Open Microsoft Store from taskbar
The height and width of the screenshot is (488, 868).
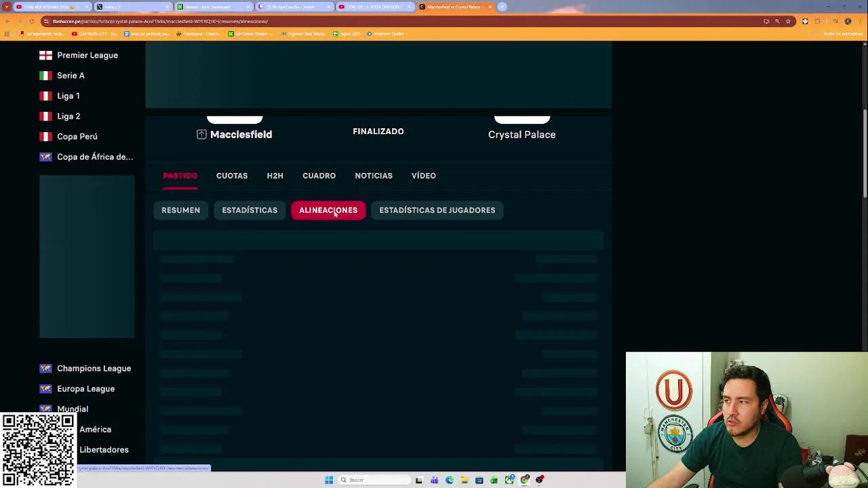click(479, 480)
